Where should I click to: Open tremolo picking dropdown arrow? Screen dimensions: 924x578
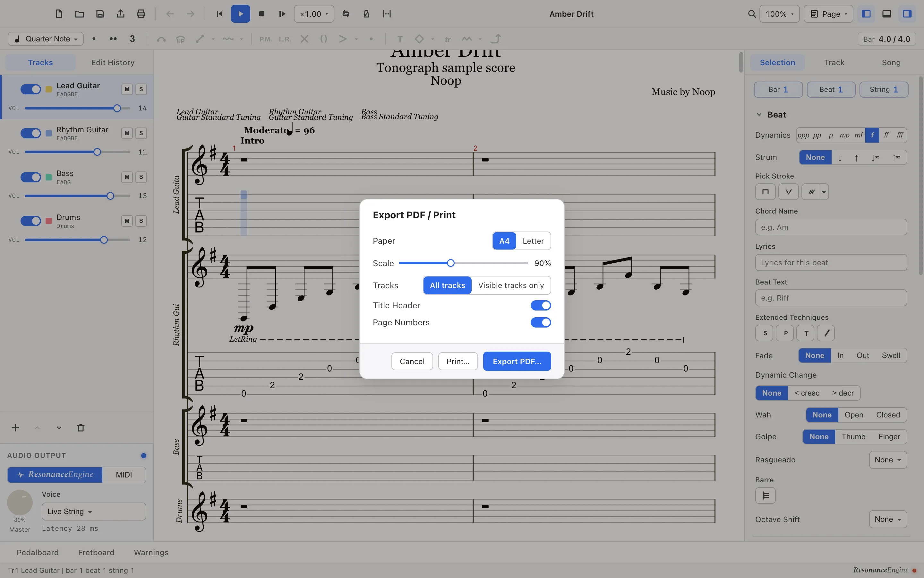pyautogui.click(x=824, y=192)
